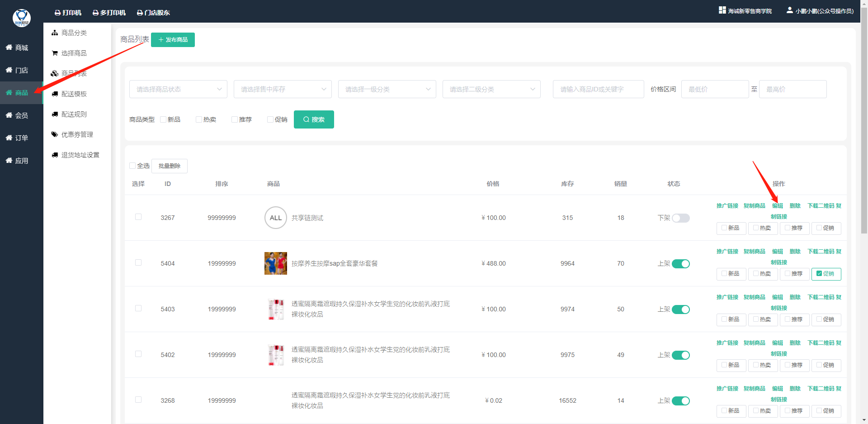The image size is (868, 424).
Task: Open the 请选择售中库存 dropdown
Action: pos(283,89)
